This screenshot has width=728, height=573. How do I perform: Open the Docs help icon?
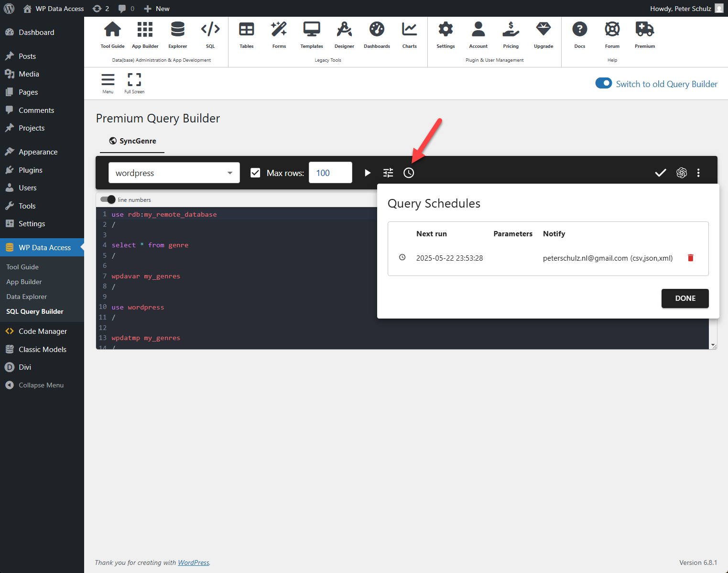580,30
